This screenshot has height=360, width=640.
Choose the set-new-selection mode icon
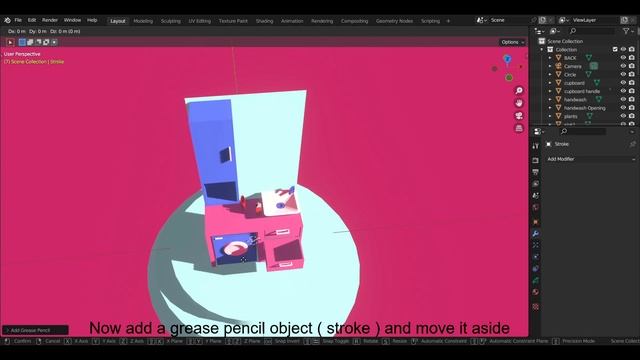(x=22, y=42)
